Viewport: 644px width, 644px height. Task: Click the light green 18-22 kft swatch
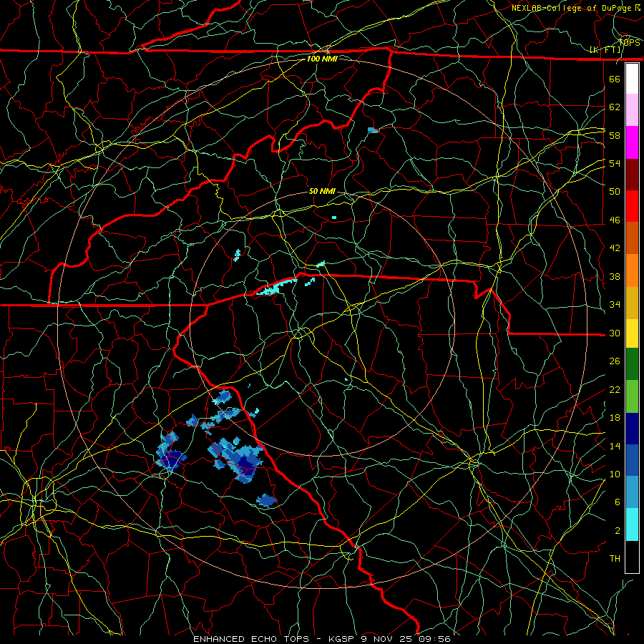[x=632, y=396]
